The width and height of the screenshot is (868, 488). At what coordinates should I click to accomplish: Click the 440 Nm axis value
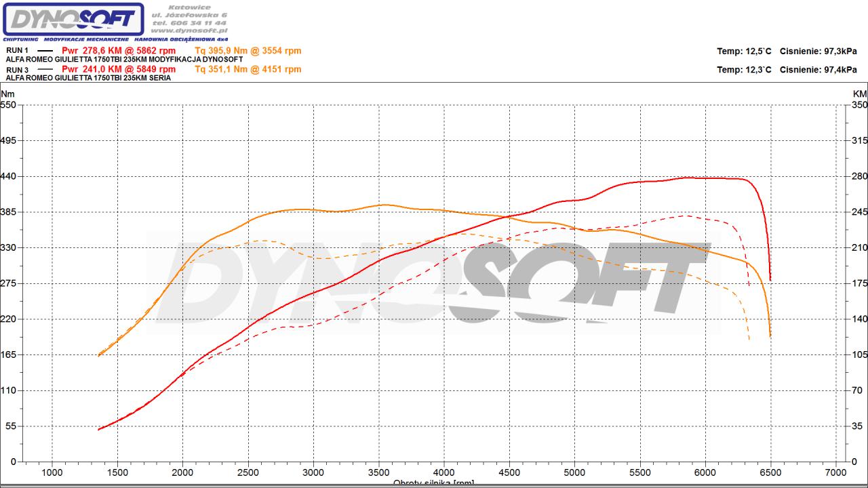click(x=8, y=176)
